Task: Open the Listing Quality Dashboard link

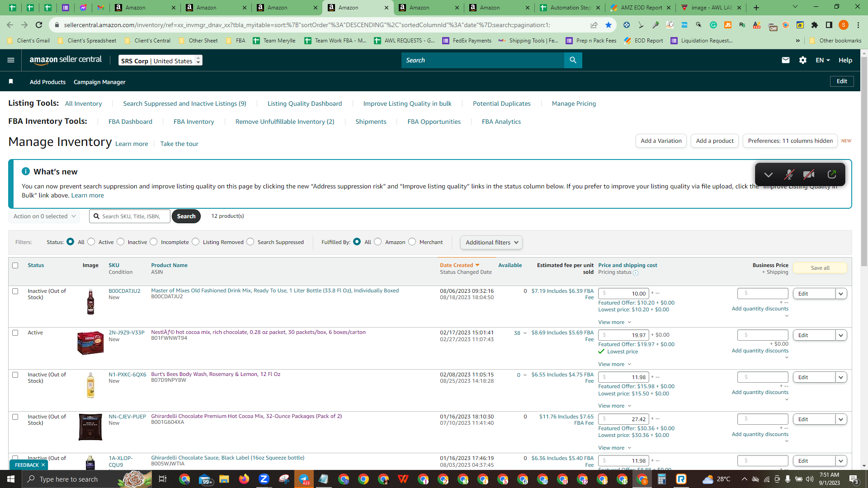Action: pos(305,103)
